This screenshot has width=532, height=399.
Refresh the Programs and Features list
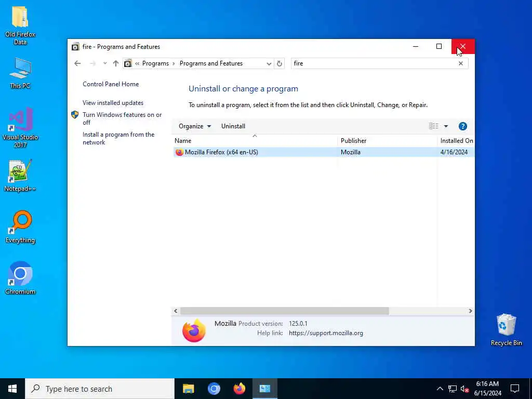tap(279, 63)
